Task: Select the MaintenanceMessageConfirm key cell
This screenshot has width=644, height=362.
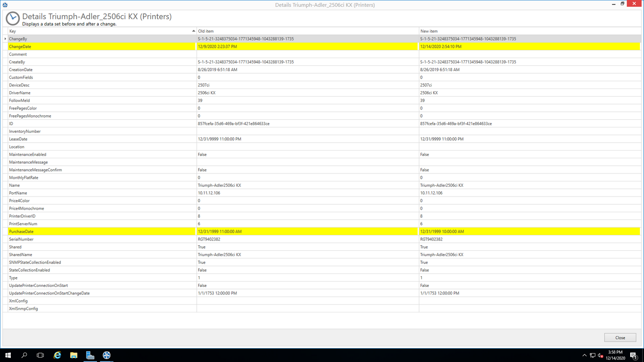Action: click(x=102, y=170)
